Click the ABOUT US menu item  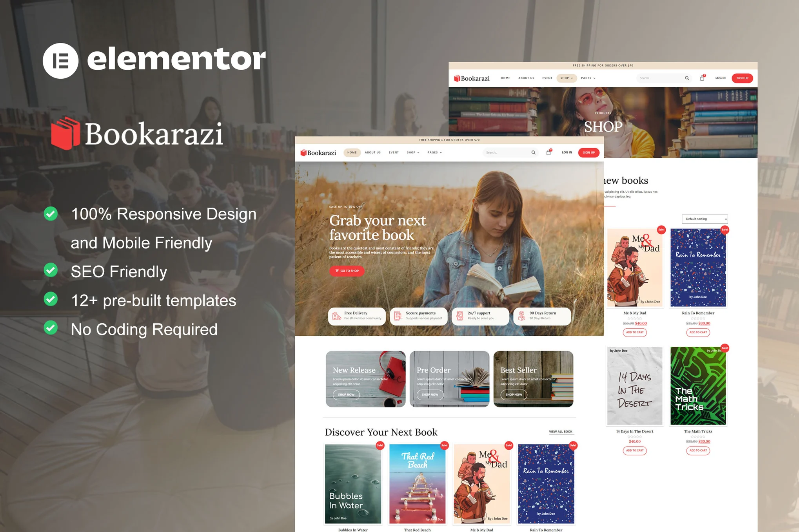tap(372, 153)
